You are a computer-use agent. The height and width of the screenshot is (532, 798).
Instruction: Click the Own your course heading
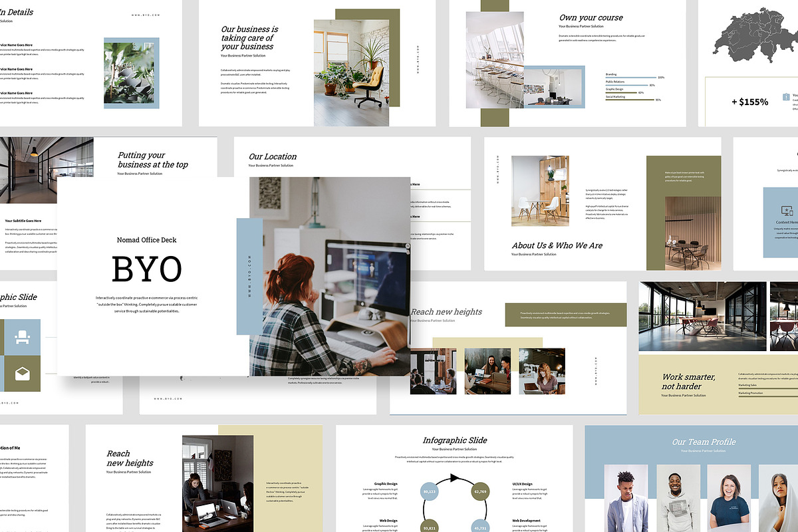tap(591, 17)
